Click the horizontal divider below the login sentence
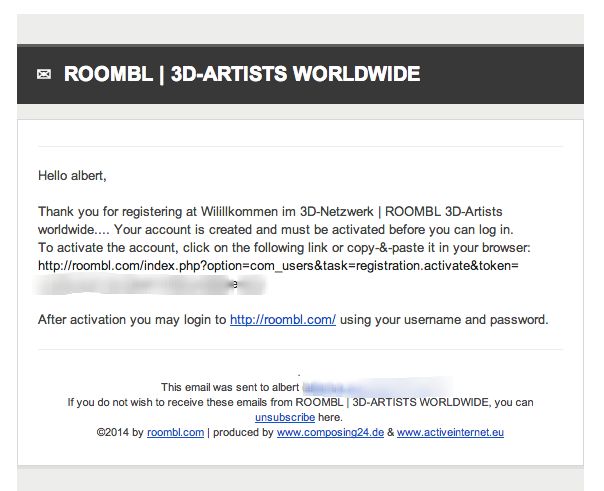The height and width of the screenshot is (491, 604). [x=300, y=350]
